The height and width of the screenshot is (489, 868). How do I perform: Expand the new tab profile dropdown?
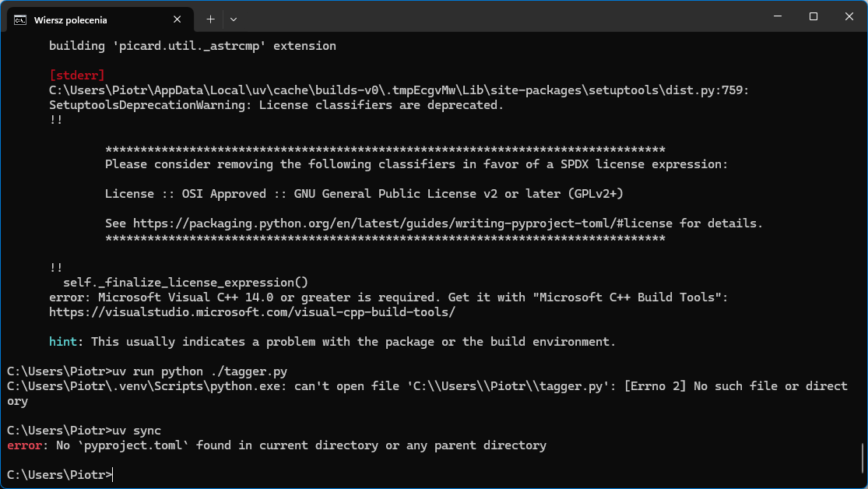tap(234, 19)
